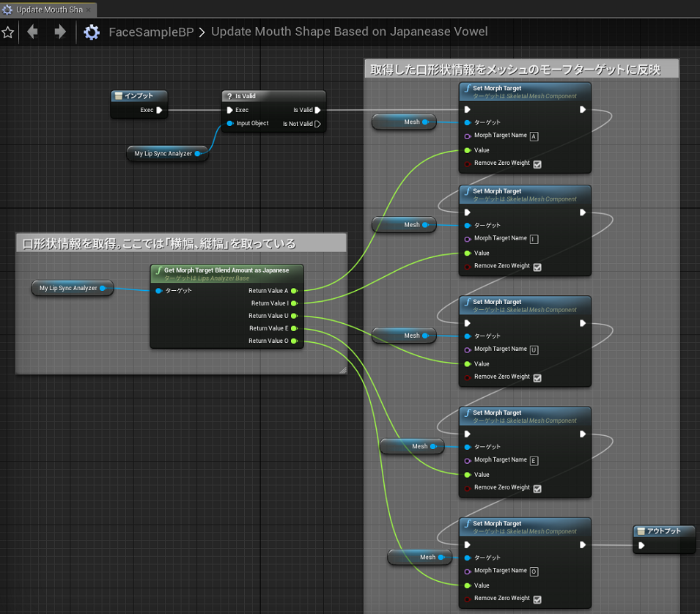Select the Update Mouth Sha tab
The height and width of the screenshot is (614, 700).
click(x=49, y=10)
